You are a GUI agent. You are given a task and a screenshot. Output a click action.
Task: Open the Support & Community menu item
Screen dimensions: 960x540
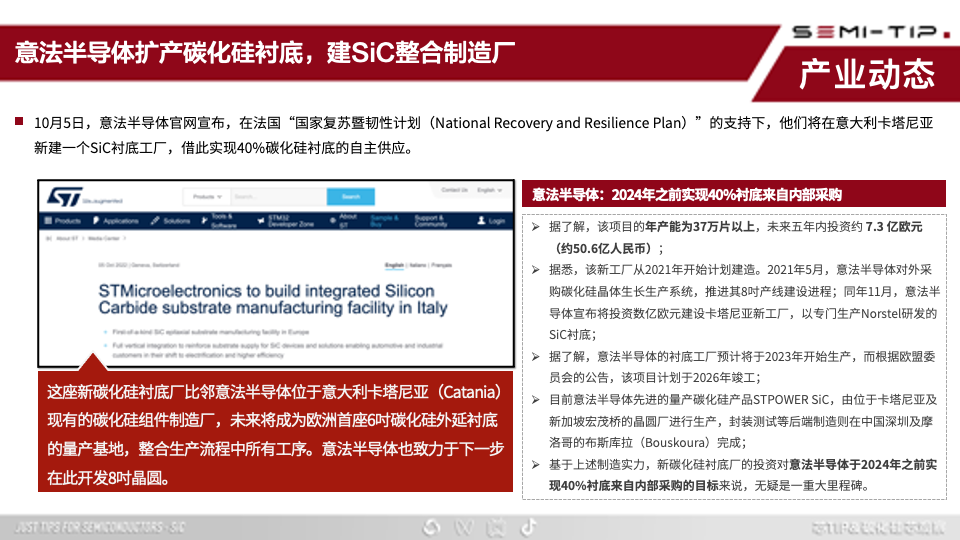431,221
